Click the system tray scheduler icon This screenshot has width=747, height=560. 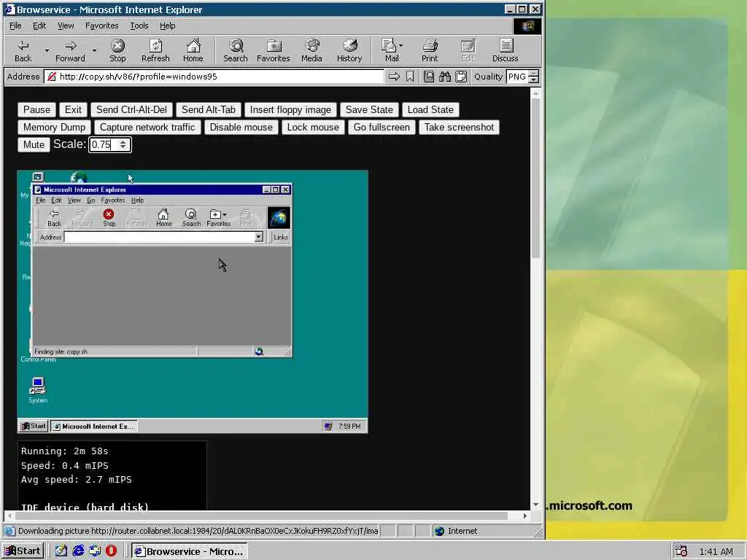[681, 551]
